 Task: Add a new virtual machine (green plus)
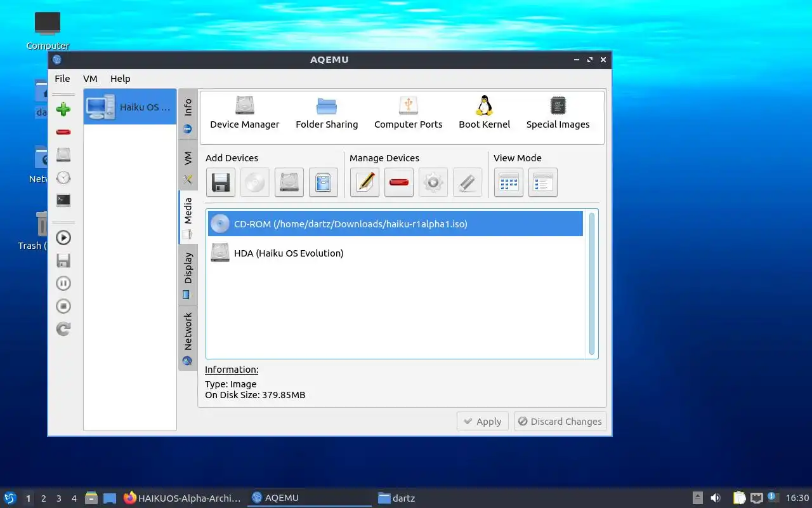(x=63, y=109)
